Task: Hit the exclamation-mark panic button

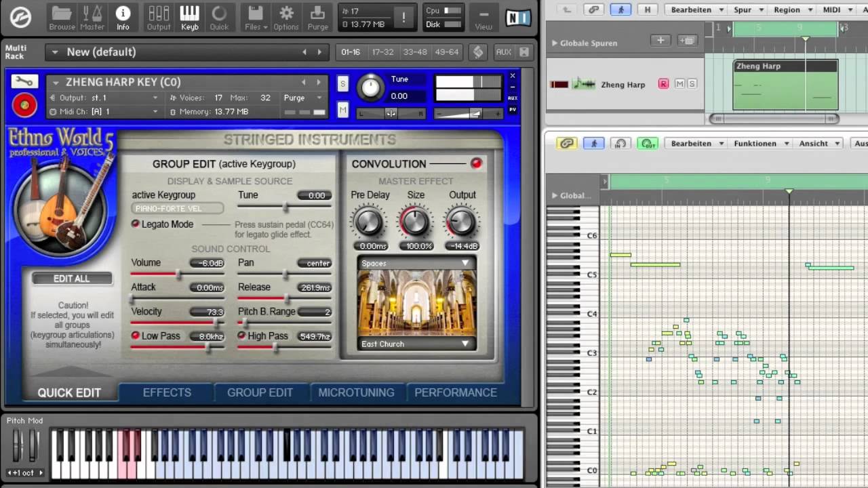Action: (404, 19)
